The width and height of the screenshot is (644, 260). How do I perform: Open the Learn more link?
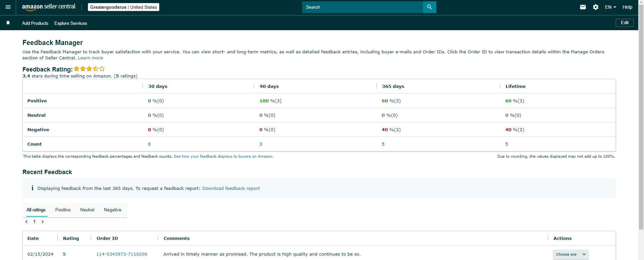(91, 58)
